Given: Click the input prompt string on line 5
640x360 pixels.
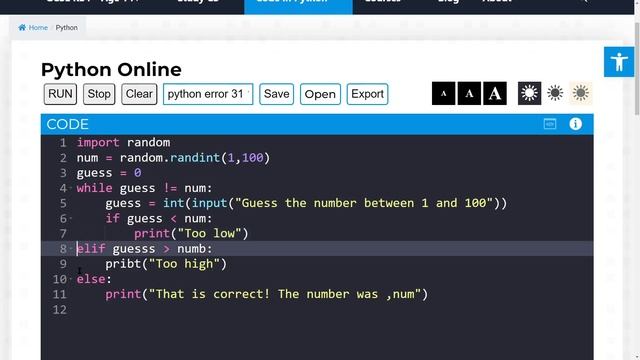Looking at the screenshot, I should tap(364, 203).
